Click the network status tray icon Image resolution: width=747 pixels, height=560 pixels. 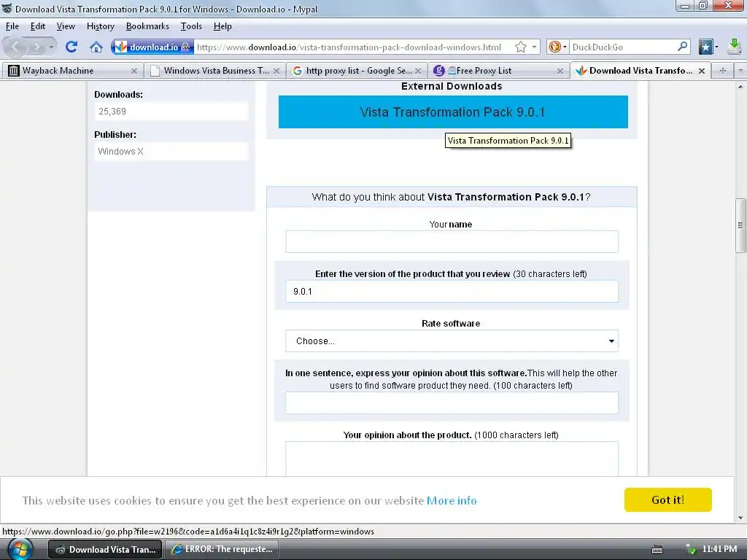[x=690, y=549]
